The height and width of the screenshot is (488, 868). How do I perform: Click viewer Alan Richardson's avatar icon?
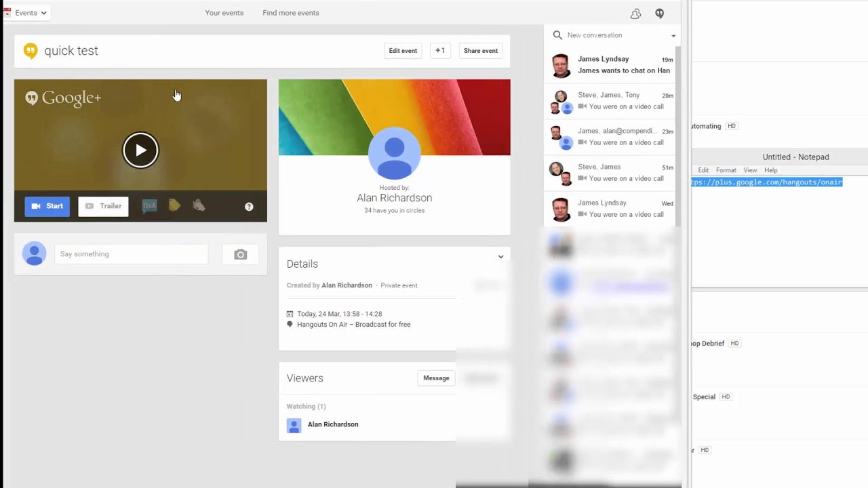coord(294,426)
